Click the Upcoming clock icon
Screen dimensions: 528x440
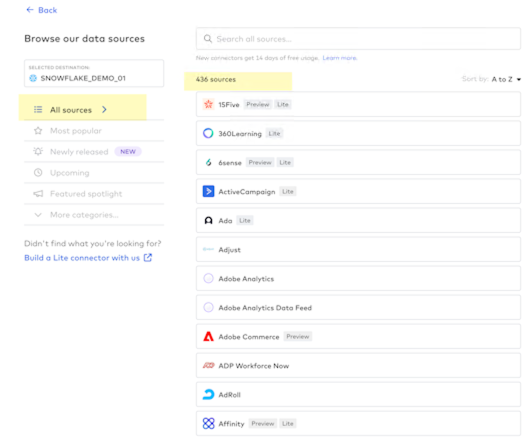tap(38, 173)
